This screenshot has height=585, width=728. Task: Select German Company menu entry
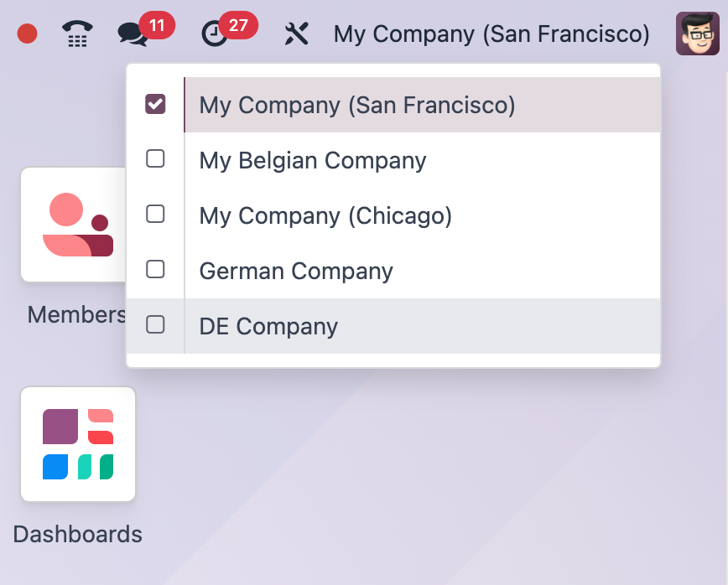(295, 269)
